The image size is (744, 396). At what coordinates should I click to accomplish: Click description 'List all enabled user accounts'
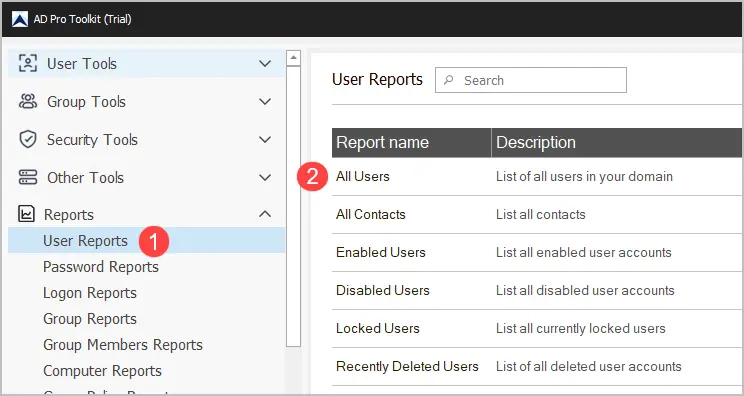point(584,252)
